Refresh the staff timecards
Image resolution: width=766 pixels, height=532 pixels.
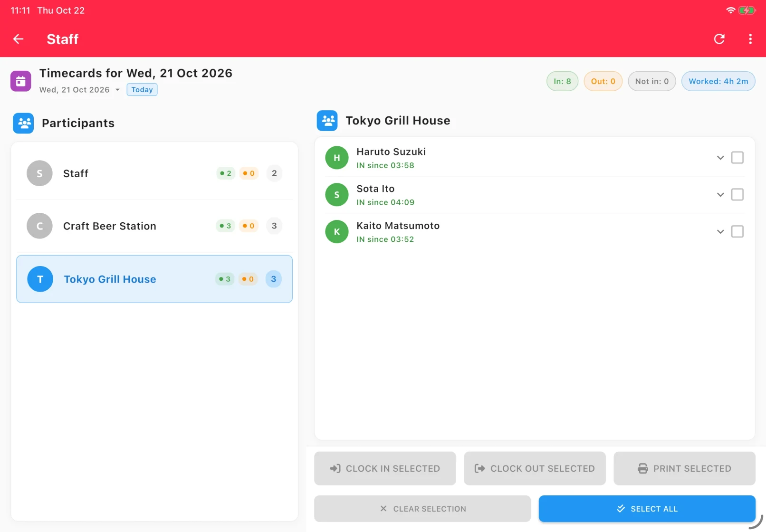(x=719, y=39)
